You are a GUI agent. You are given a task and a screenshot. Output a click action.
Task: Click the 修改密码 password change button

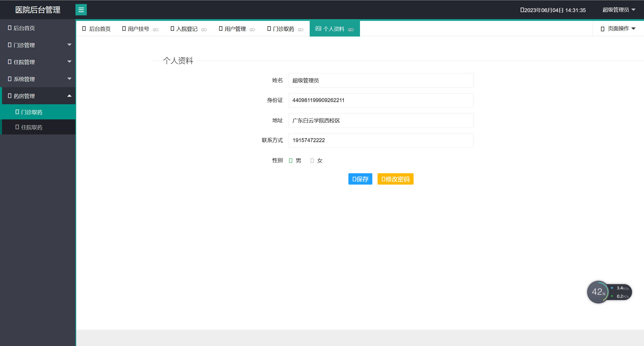click(x=395, y=179)
